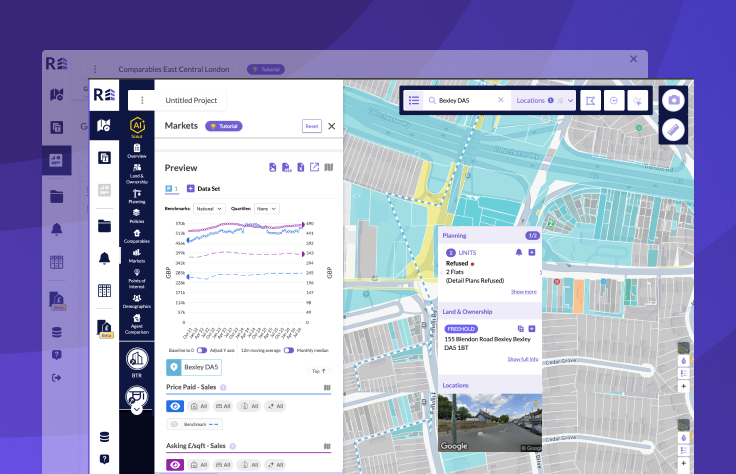The height and width of the screenshot is (474, 736).
Task: Click the map icon beside Preview
Action: 329,167
